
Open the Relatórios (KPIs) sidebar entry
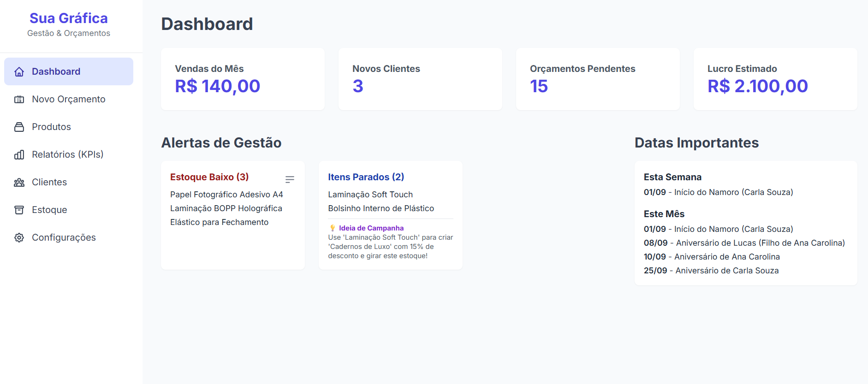(x=67, y=154)
